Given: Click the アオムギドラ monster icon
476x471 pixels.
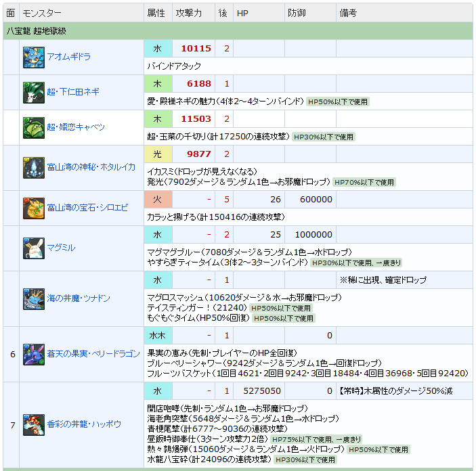Looking at the screenshot, I should click(34, 58).
